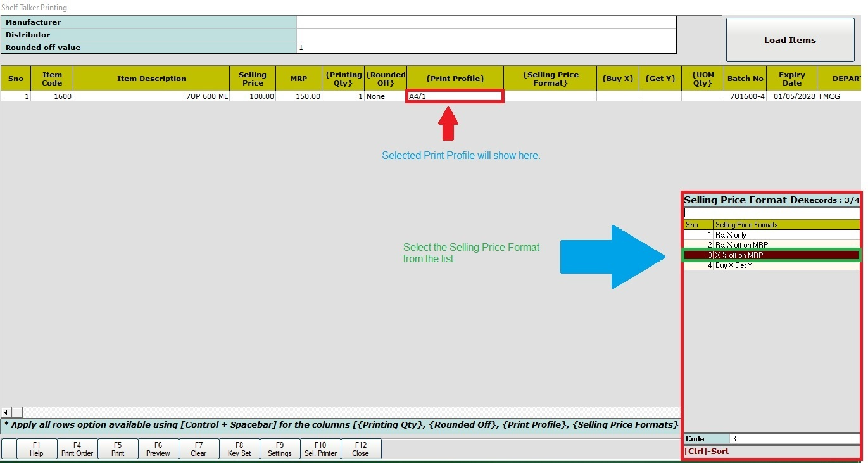Click the empty Selling Price Format cell for 7UP
This screenshot has width=868, height=463.
point(550,96)
